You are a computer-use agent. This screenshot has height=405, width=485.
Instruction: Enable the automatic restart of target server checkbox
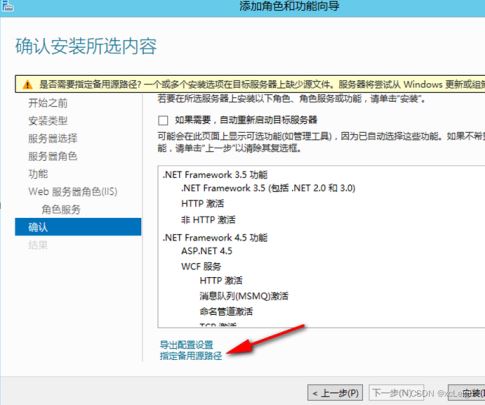(x=163, y=120)
